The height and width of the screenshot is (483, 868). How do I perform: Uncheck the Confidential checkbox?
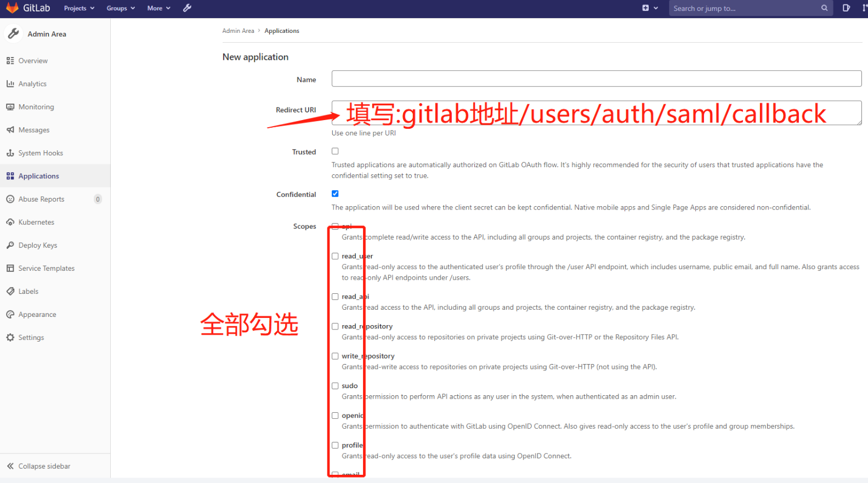[x=335, y=194]
